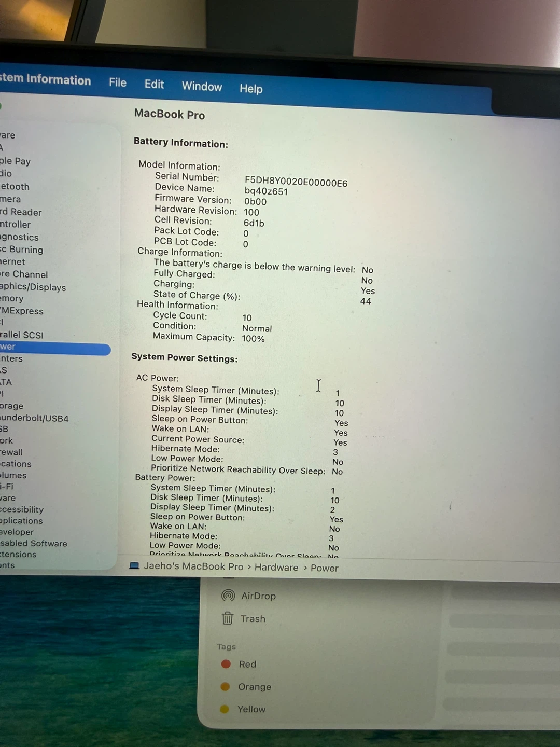Select Volumes in the sidebar
The image size is (560, 747).
[x=13, y=475]
